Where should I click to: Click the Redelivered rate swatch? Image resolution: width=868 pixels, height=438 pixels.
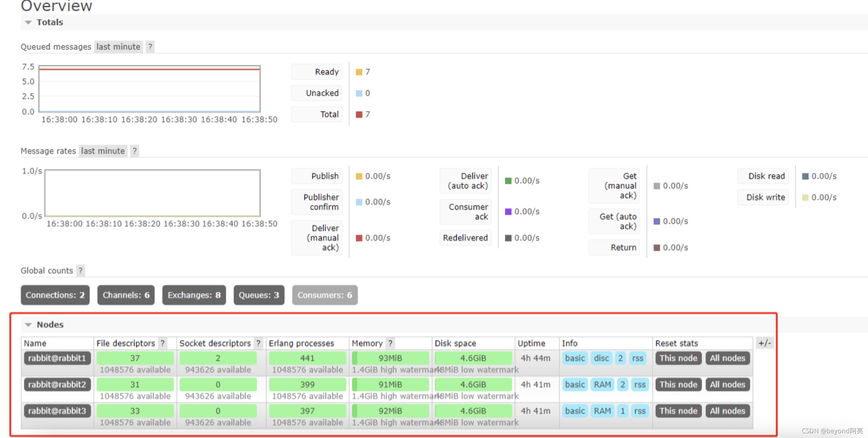coord(508,238)
